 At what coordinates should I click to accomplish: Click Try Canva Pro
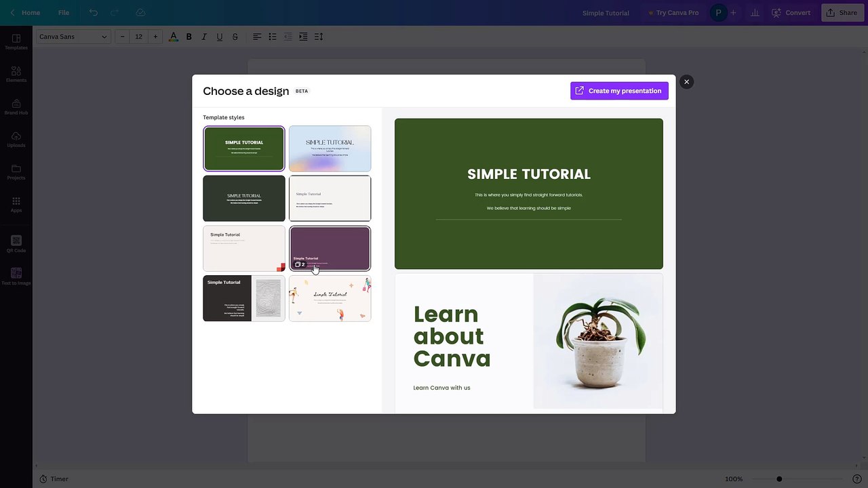[673, 13]
